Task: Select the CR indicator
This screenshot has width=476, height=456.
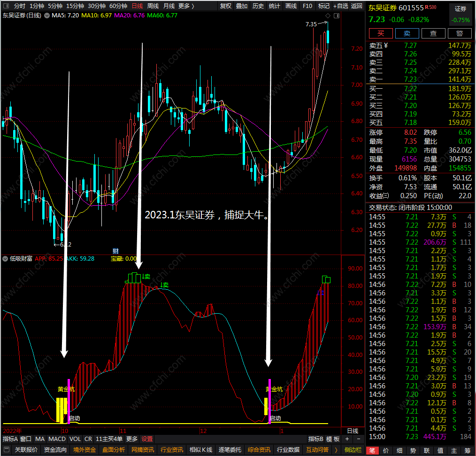Action: (88, 439)
